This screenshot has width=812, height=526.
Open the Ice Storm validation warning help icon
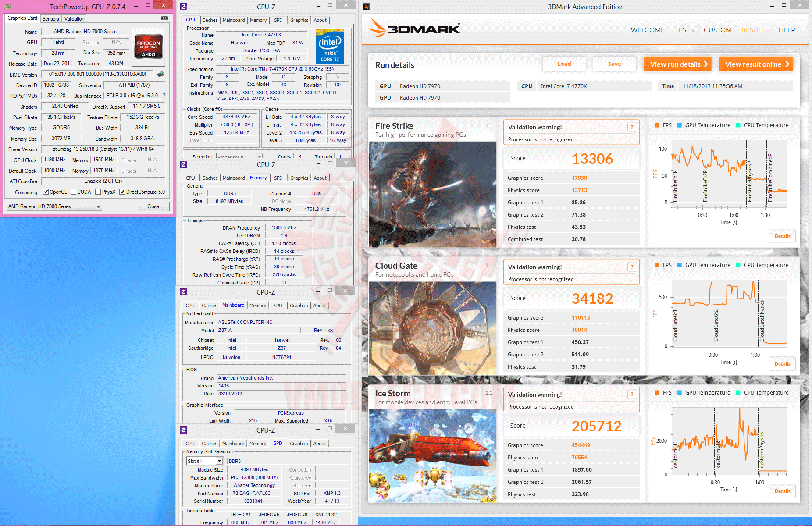tap(632, 394)
